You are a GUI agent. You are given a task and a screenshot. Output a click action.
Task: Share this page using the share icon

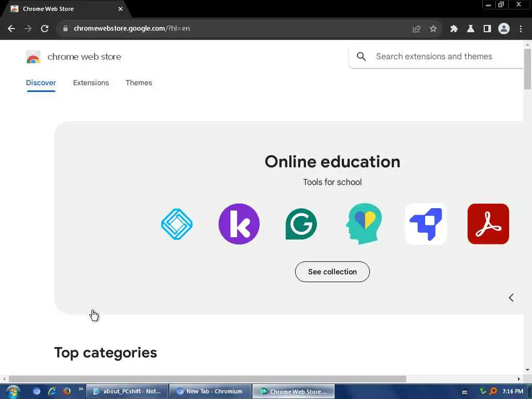pyautogui.click(x=416, y=29)
